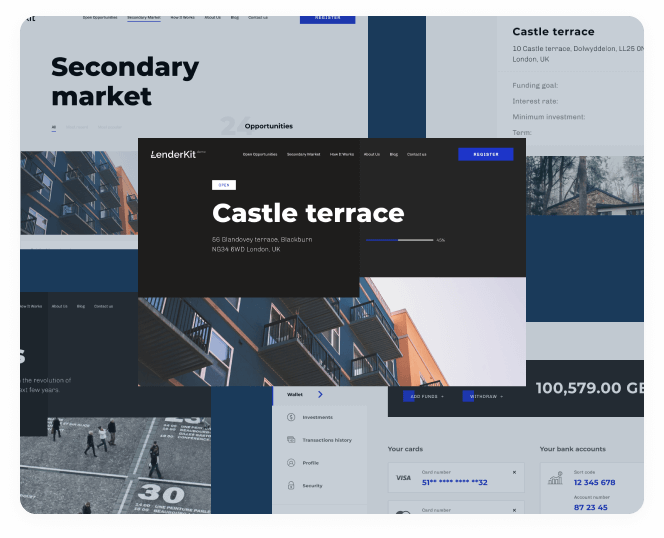Open Wallet in the account sidebar
Image resolution: width=664 pixels, height=538 pixels.
click(x=295, y=394)
